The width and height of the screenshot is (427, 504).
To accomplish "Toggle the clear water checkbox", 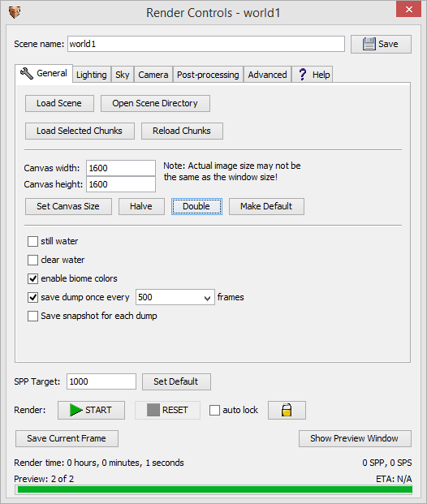I will click(x=32, y=260).
